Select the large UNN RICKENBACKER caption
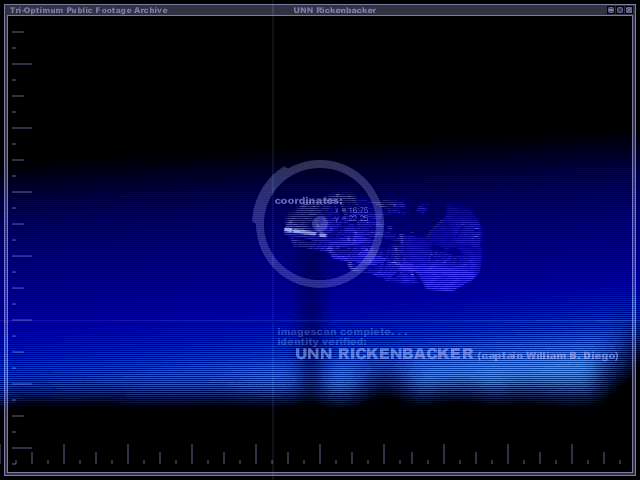The height and width of the screenshot is (480, 640). click(x=384, y=354)
